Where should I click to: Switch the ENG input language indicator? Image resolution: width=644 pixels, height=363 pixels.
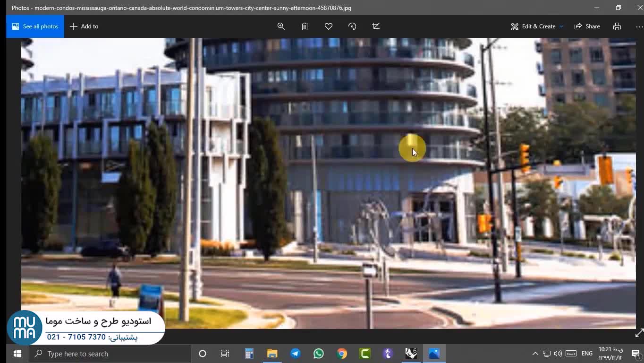(x=587, y=354)
